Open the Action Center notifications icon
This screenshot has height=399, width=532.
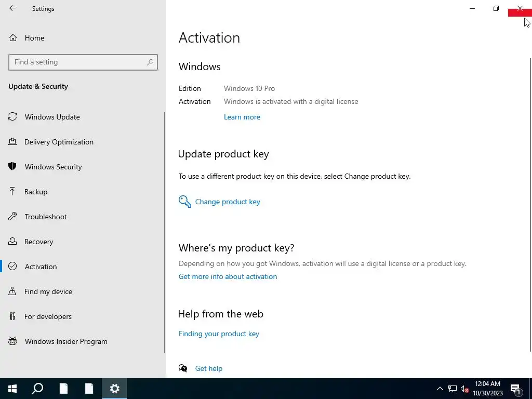point(516,389)
